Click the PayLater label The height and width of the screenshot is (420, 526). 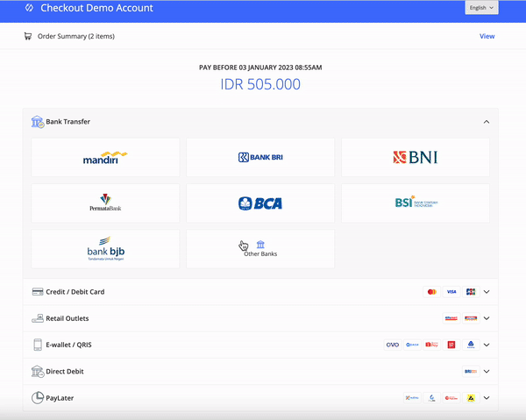60,398
